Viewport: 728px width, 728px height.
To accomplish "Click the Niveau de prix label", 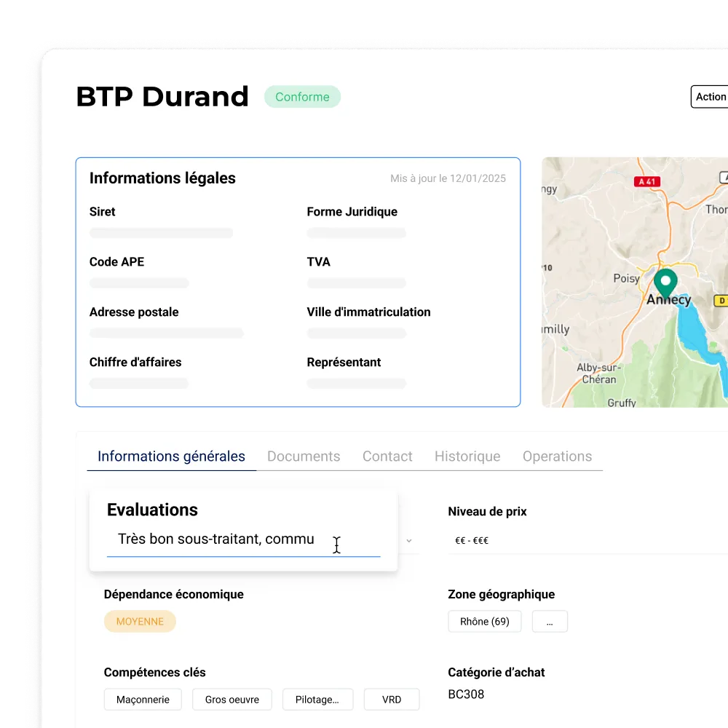I will pos(487,512).
